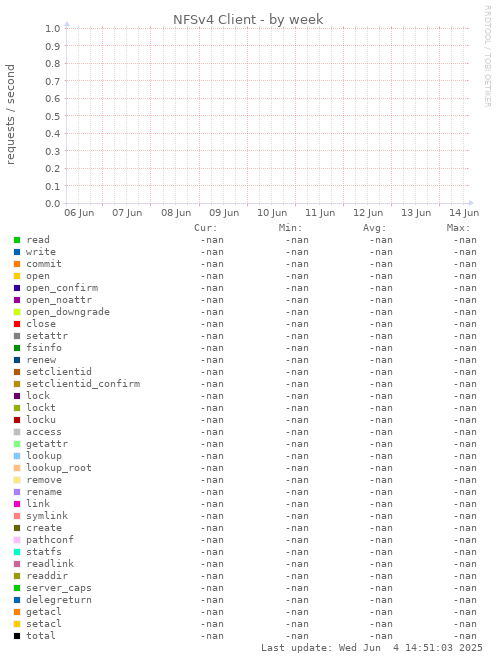Viewport: 497px width, 660px height.
Task: Click the green read legend color swatch
Action: [x=17, y=240]
